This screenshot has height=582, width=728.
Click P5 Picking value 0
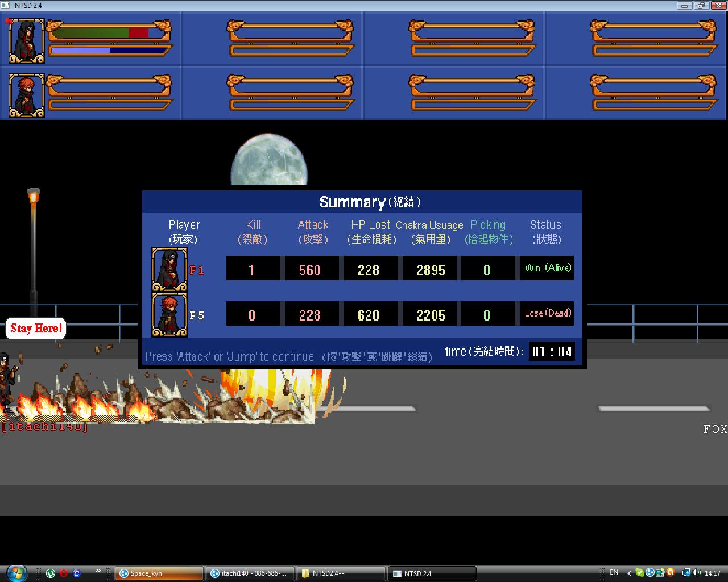[x=487, y=313]
